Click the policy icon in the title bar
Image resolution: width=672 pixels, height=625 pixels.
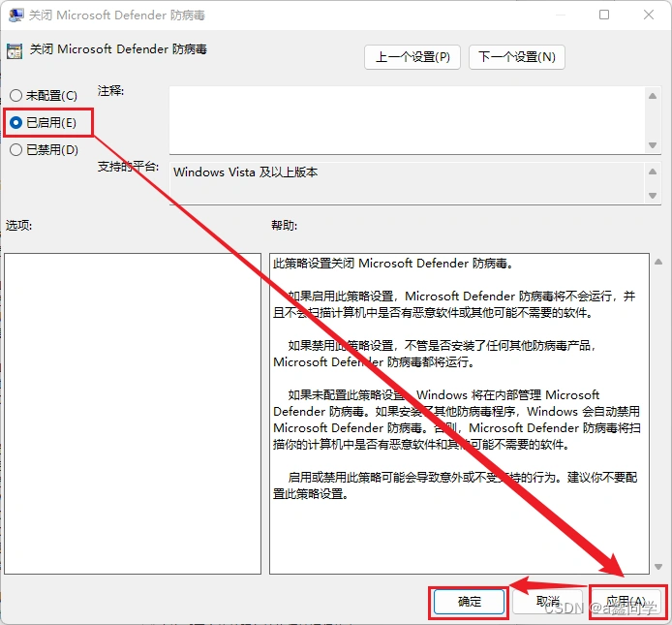[14, 16]
